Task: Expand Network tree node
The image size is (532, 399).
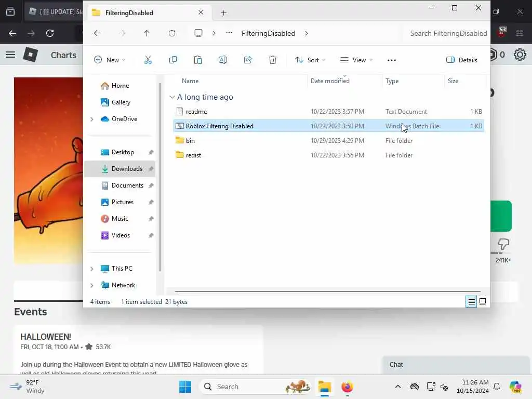Action: pyautogui.click(x=91, y=285)
